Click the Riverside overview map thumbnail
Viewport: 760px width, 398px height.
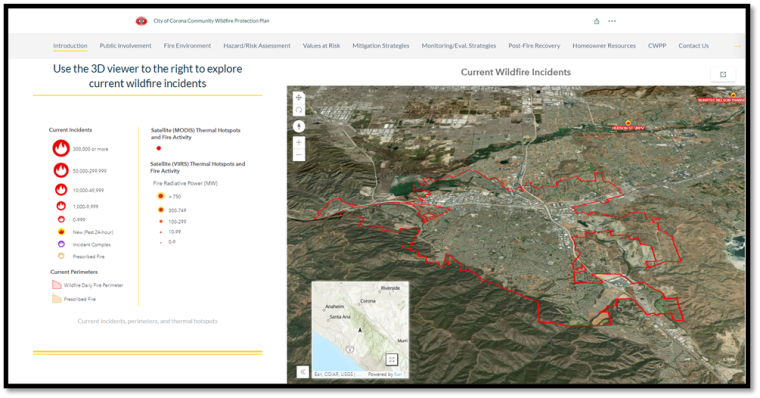[360, 330]
